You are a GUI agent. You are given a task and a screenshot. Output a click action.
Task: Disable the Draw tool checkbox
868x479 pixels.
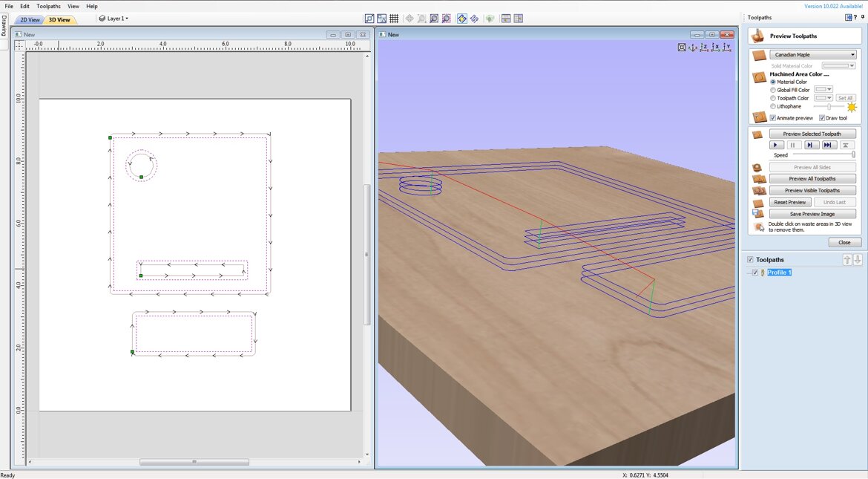(822, 118)
